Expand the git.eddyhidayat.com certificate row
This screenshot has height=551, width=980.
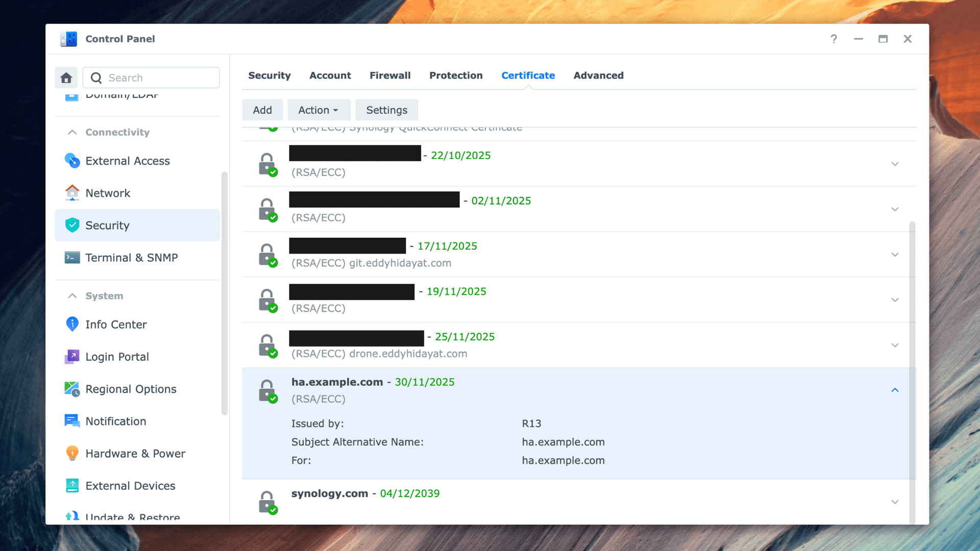pyautogui.click(x=894, y=255)
